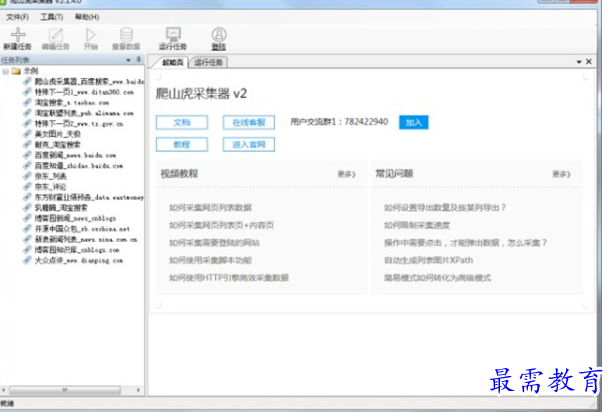Screen dimensions: 611x412
Task: Close the current document tab with X
Action: (589, 62)
